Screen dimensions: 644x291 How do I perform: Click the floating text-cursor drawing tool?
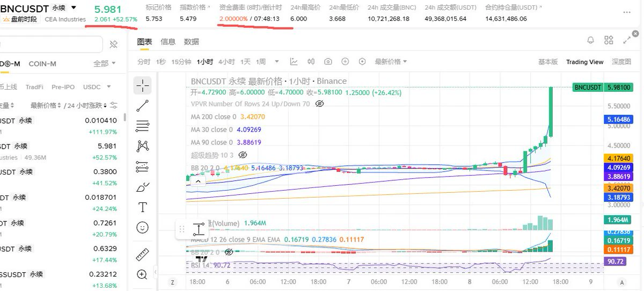pos(199,230)
